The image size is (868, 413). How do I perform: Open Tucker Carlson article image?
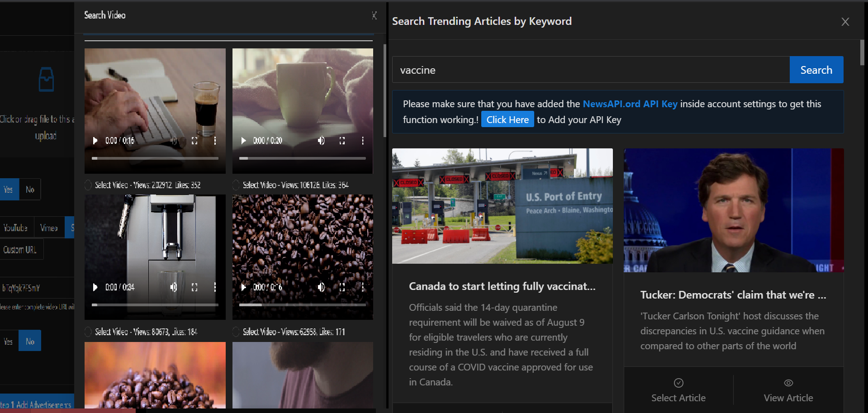[x=734, y=210]
